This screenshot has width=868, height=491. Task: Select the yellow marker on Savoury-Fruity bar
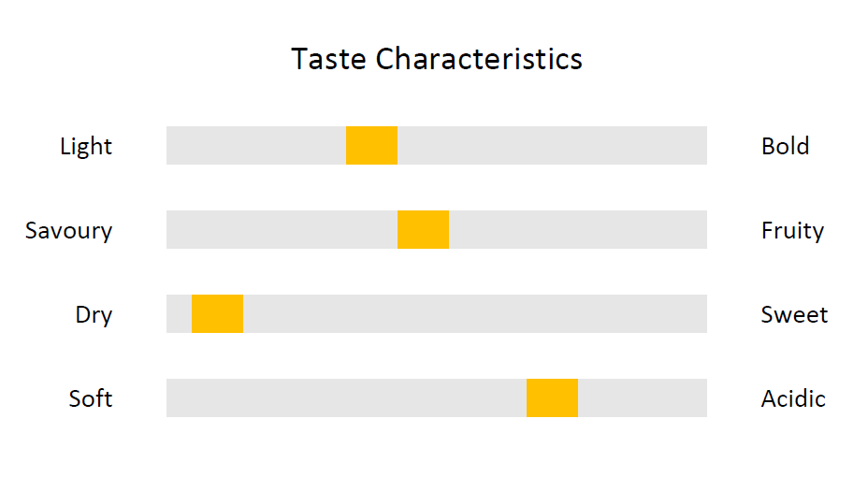(x=423, y=230)
